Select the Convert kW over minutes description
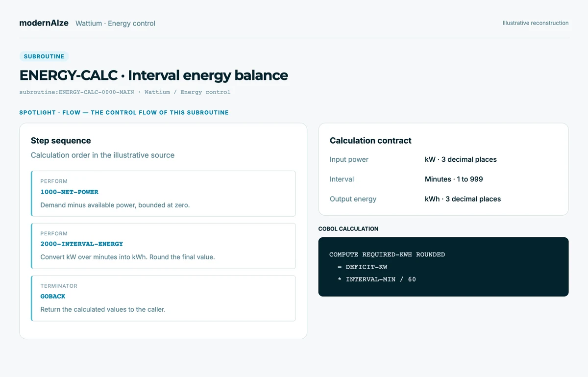Image resolution: width=588 pixels, height=377 pixels. tap(127, 257)
